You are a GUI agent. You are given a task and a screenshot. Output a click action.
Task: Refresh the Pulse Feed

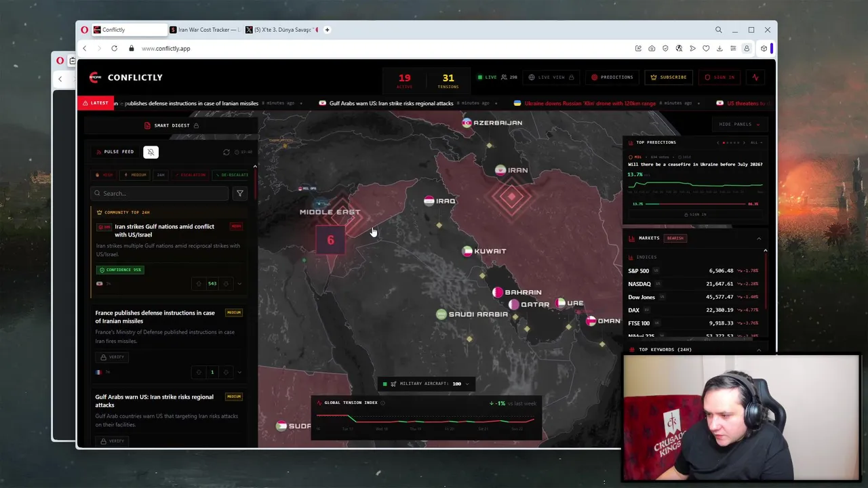coord(226,152)
